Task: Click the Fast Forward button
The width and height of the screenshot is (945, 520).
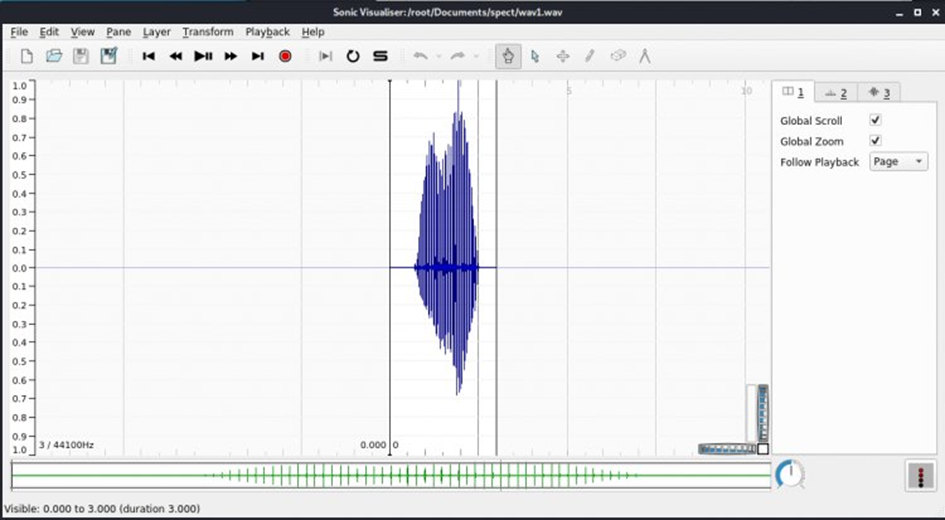Action: (x=230, y=56)
